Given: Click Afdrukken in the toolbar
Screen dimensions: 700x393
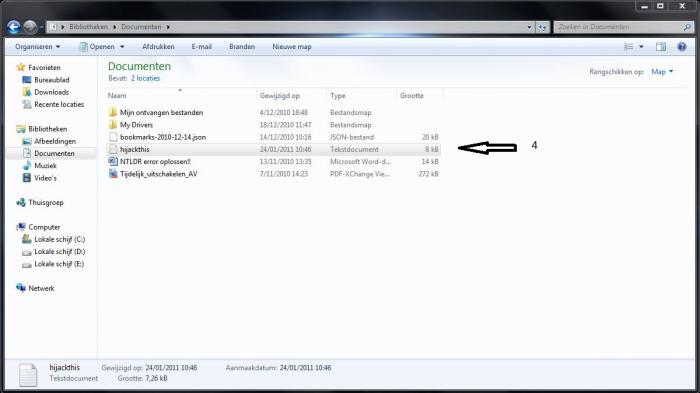Looking at the screenshot, I should tap(158, 46).
